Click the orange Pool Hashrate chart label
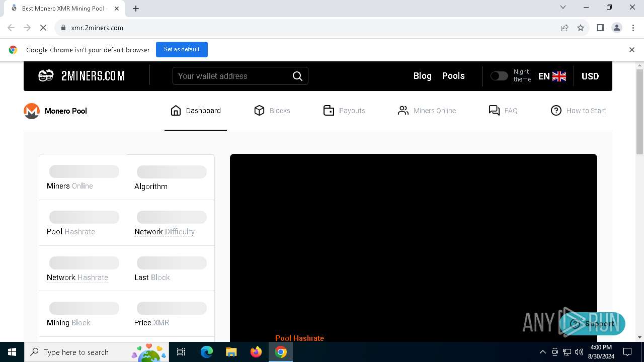 tap(299, 338)
